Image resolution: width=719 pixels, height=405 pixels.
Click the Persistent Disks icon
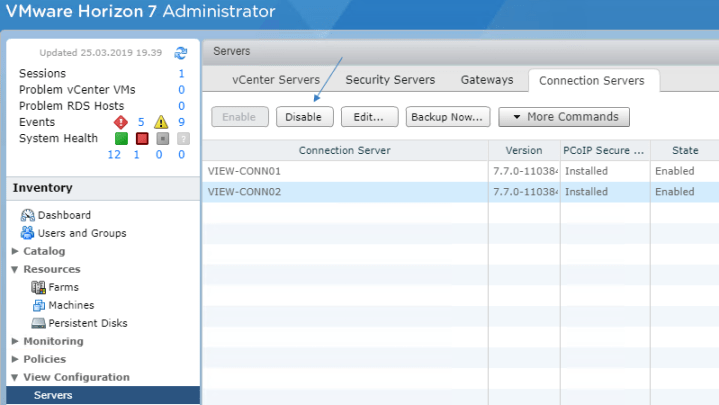39,323
